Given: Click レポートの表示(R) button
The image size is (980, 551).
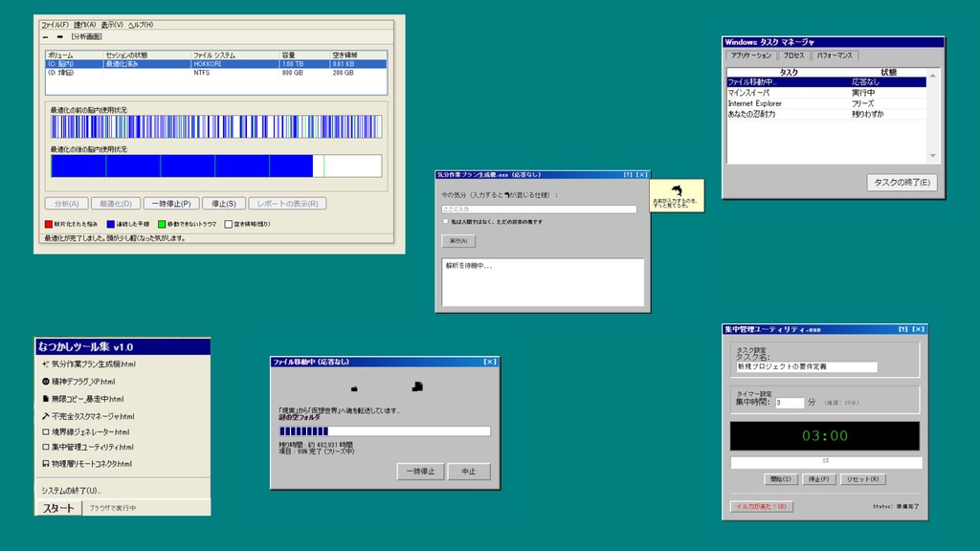Looking at the screenshot, I should (287, 204).
